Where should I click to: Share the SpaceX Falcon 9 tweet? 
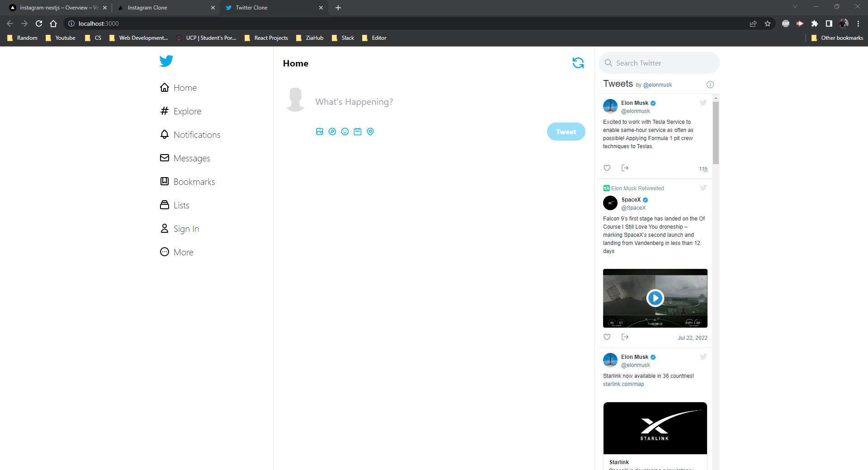[x=625, y=337]
